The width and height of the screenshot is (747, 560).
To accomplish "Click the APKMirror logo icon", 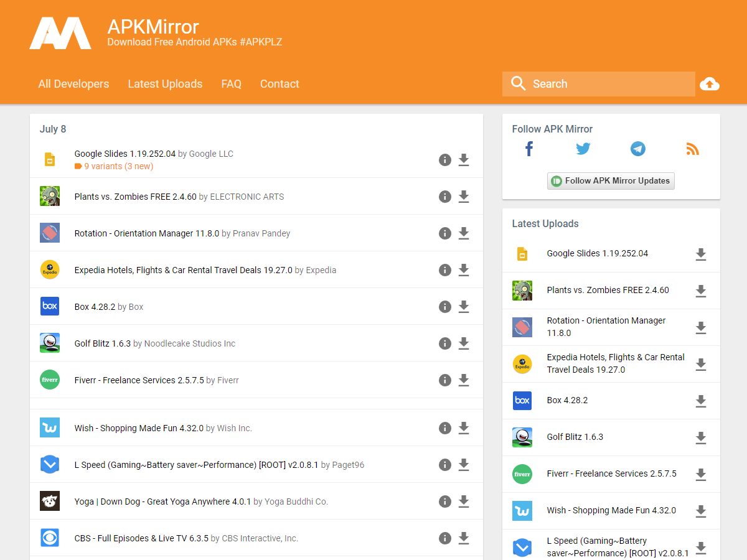I will 60,34.
